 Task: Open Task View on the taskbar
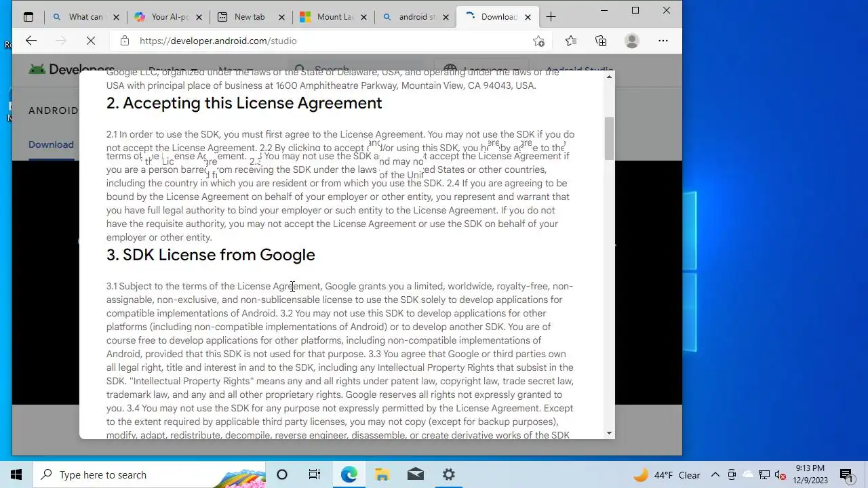pyautogui.click(x=315, y=474)
